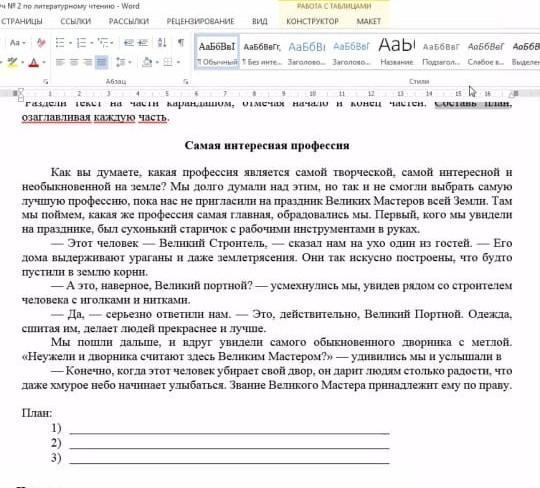The width and height of the screenshot is (540, 488).
Task: Open borders dropdown arrow
Action: [178, 63]
